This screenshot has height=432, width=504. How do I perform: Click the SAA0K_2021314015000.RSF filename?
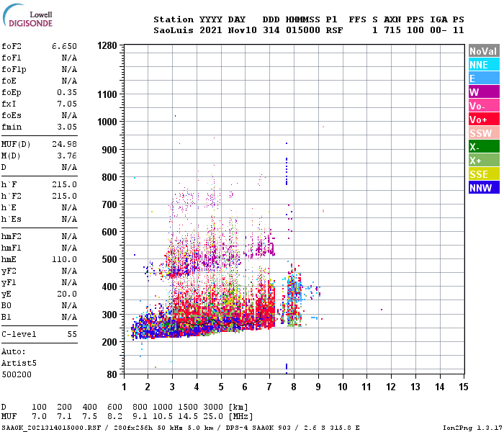coord(51,428)
